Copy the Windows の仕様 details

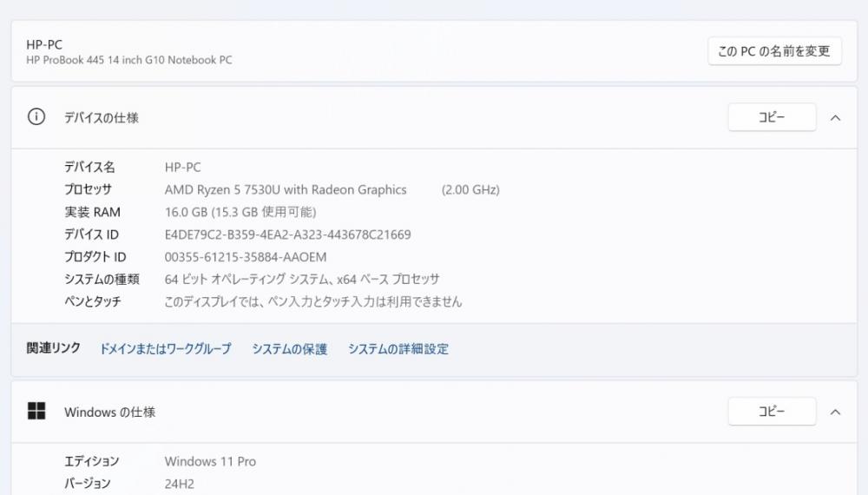(x=772, y=412)
